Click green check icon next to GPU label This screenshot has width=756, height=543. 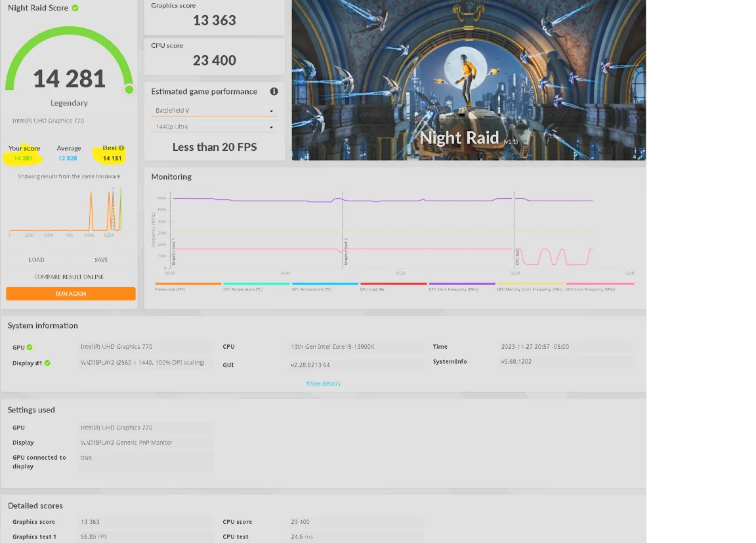click(x=30, y=347)
